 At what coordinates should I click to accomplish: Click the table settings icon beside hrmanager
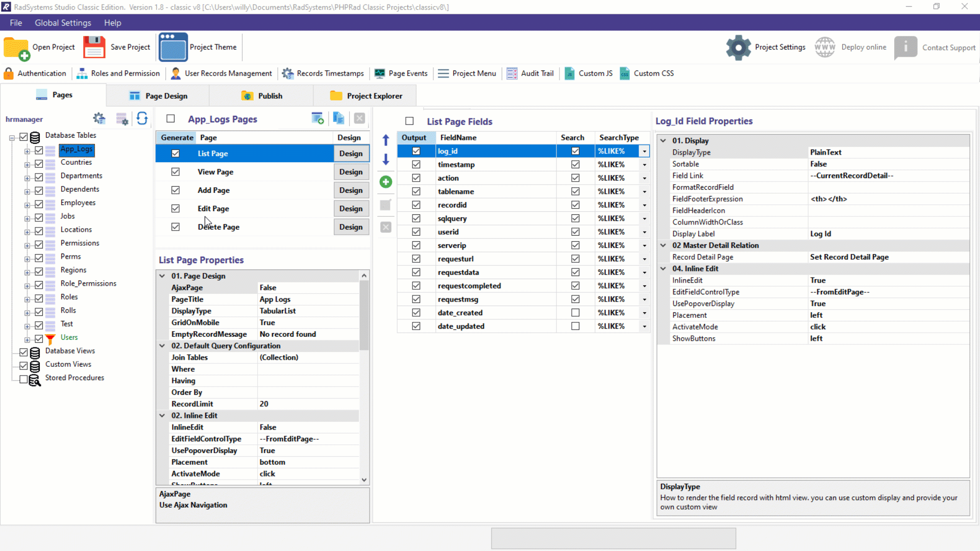[122, 119]
